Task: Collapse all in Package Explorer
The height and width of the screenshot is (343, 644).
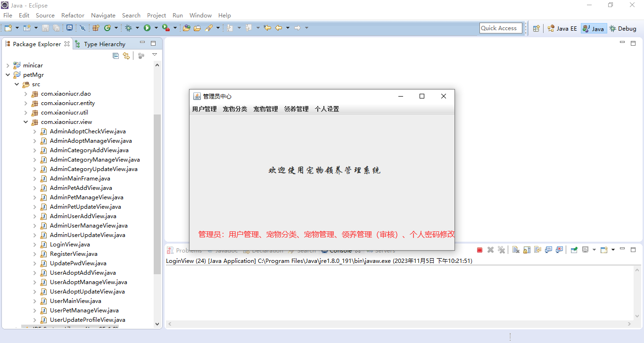Action: tap(116, 56)
